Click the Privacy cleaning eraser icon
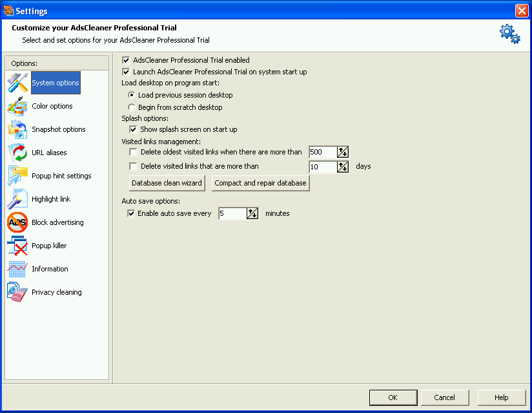532x413 pixels. click(x=17, y=292)
